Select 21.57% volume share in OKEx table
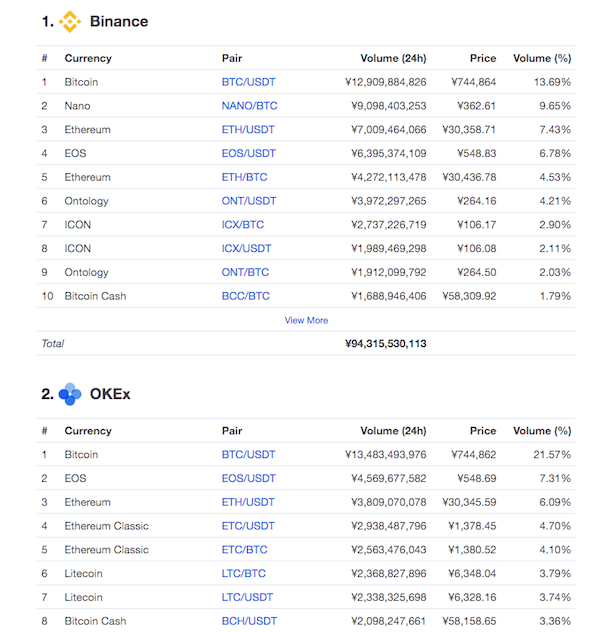This screenshot has width=600, height=632. click(552, 455)
